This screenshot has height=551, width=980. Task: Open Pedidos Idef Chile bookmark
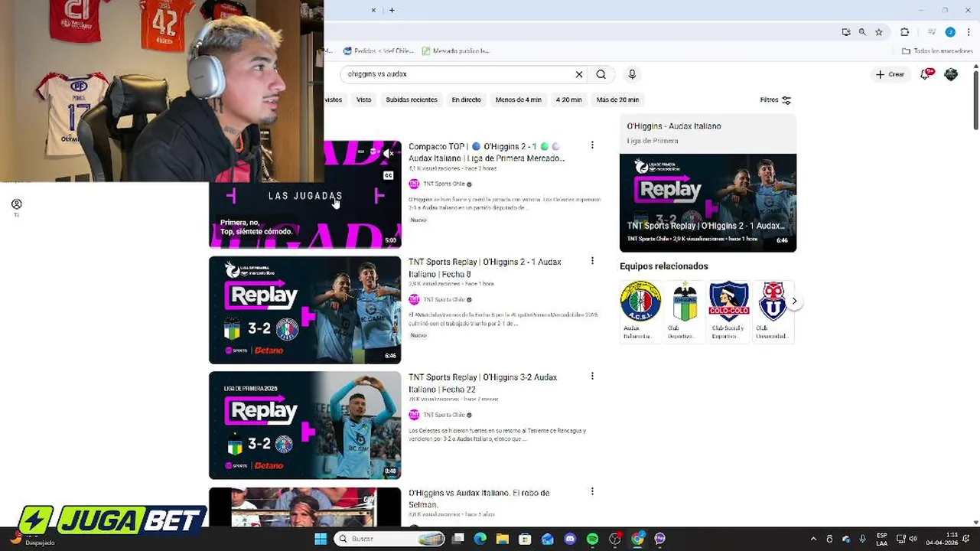point(379,51)
